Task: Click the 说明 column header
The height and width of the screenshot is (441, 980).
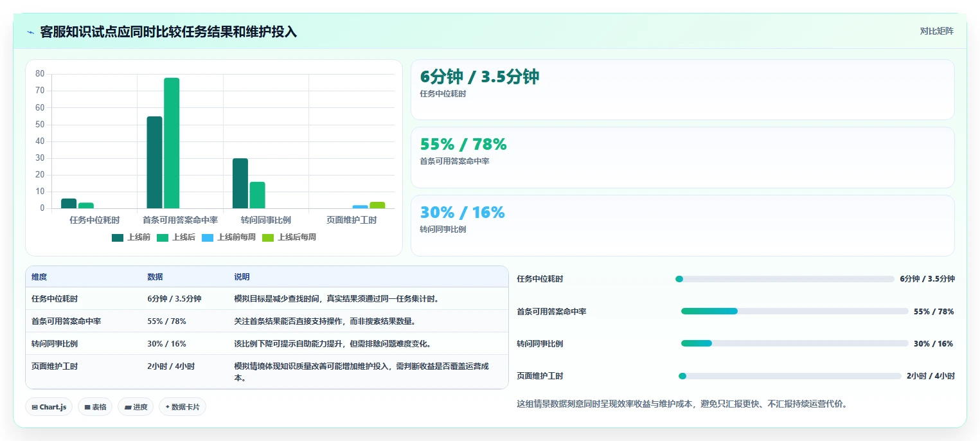Action: (x=242, y=277)
